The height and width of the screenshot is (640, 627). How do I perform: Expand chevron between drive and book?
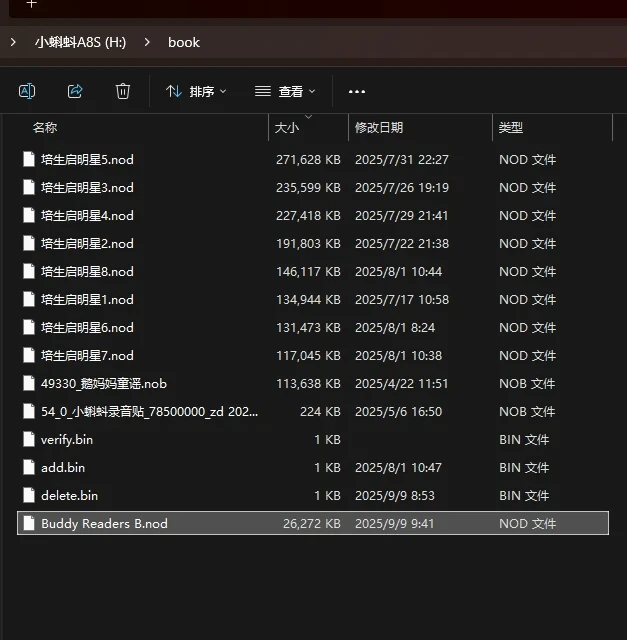coord(147,42)
